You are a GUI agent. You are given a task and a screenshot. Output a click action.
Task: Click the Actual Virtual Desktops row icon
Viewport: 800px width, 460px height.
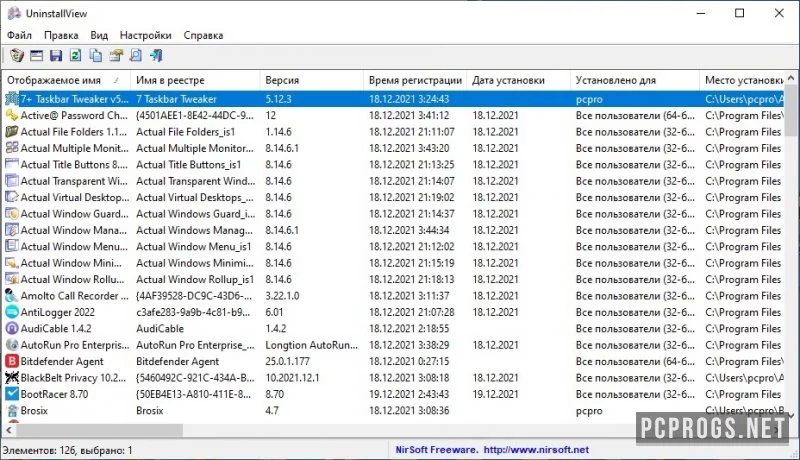point(12,197)
